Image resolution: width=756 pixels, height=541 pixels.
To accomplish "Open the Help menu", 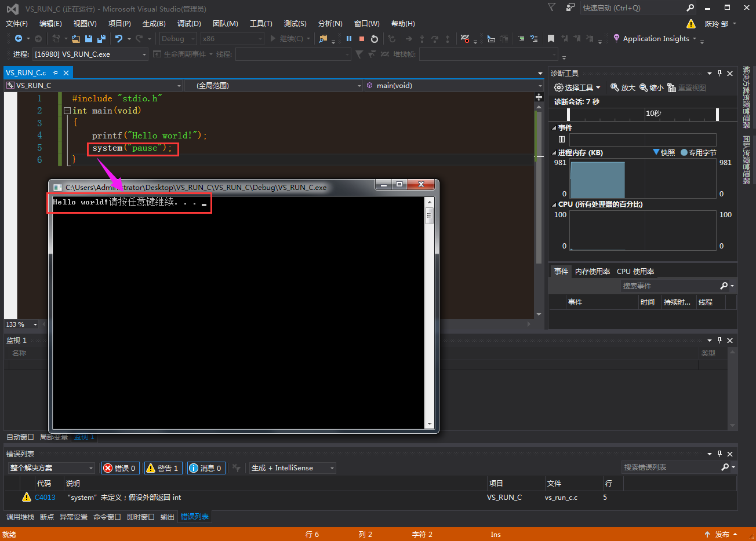I will coord(403,24).
